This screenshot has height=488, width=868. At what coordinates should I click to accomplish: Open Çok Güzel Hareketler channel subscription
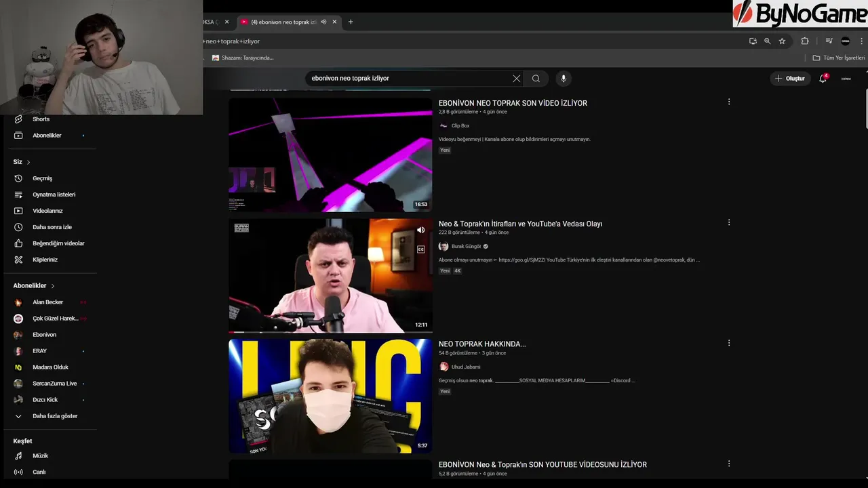pyautogui.click(x=55, y=319)
